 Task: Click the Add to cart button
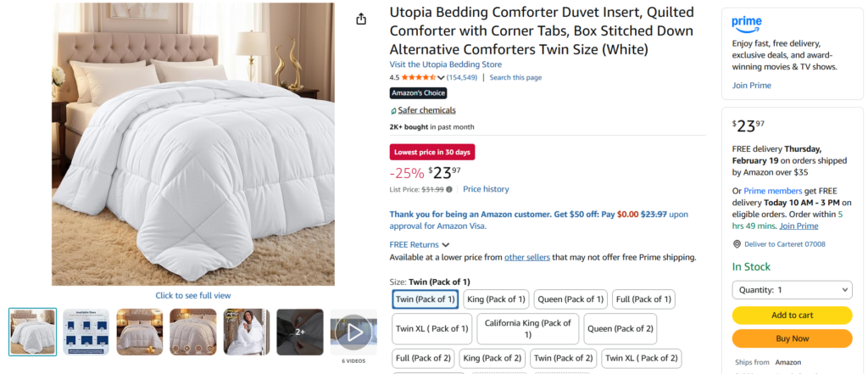coord(792,315)
